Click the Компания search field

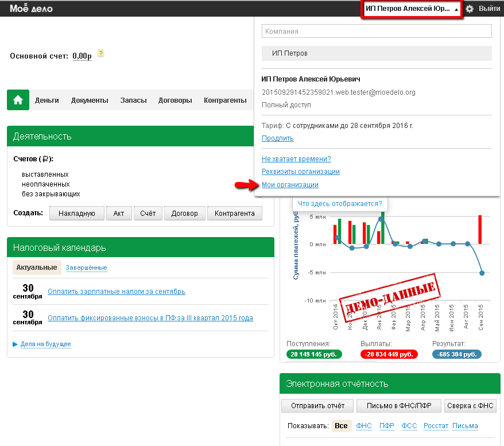(377, 32)
